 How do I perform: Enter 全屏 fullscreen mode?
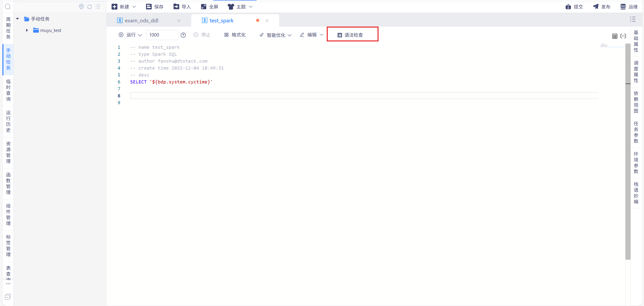(210, 7)
